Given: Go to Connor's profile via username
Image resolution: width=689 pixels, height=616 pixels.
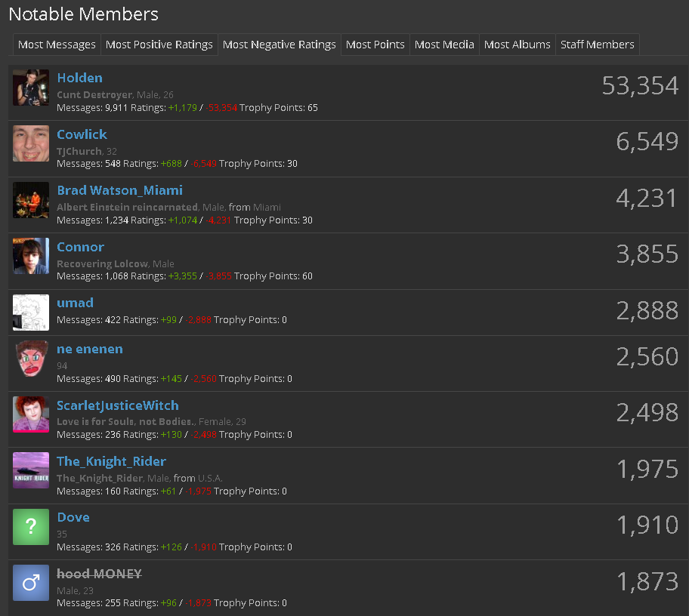Looking at the screenshot, I should (80, 247).
